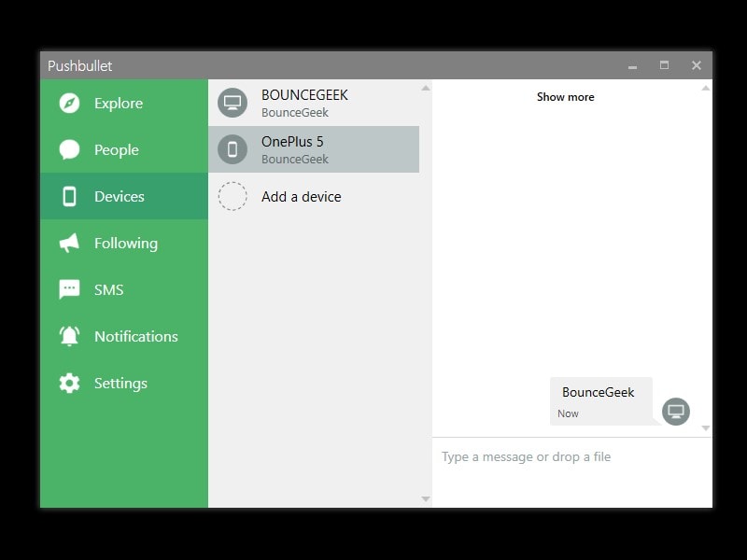The height and width of the screenshot is (560, 747).
Task: Switch to the People section
Action: tap(124, 149)
